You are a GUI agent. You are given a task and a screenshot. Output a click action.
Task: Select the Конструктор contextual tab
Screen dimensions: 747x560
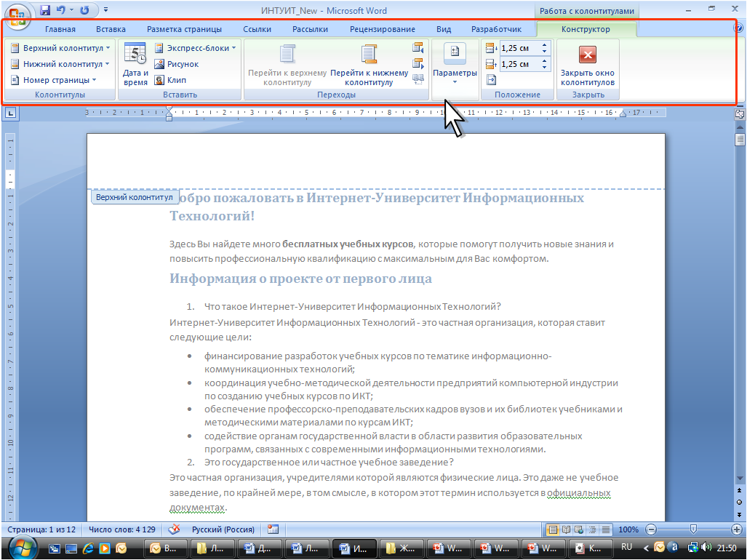coord(586,30)
